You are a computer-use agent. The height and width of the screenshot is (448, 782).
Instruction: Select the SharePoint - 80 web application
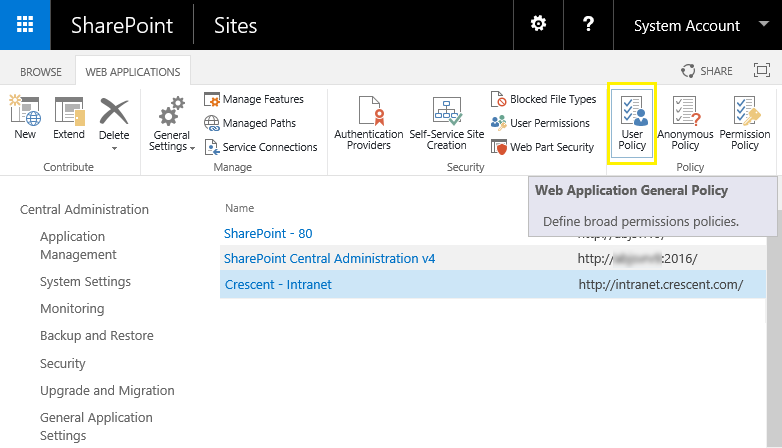(x=268, y=233)
